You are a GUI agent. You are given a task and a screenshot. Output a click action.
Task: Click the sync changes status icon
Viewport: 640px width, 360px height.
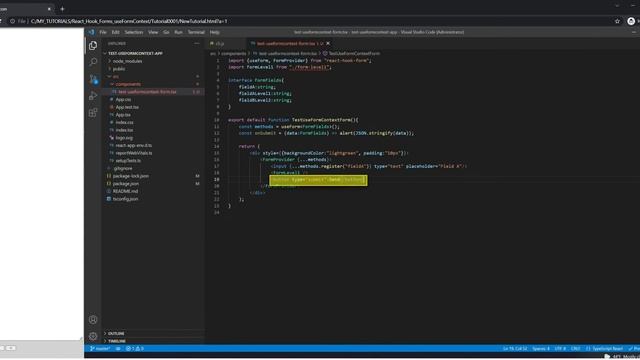pos(118,349)
